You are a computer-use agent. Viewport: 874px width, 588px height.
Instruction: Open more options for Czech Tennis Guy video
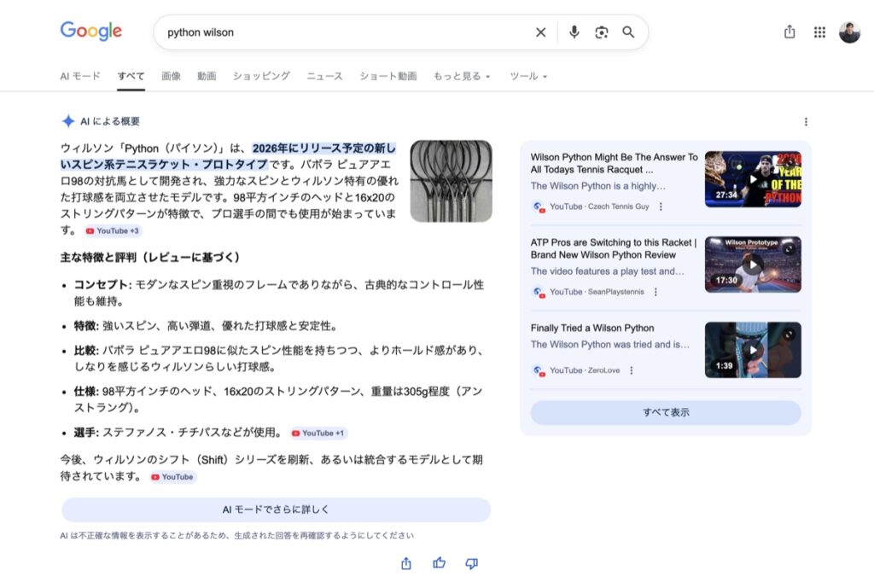pyautogui.click(x=661, y=207)
